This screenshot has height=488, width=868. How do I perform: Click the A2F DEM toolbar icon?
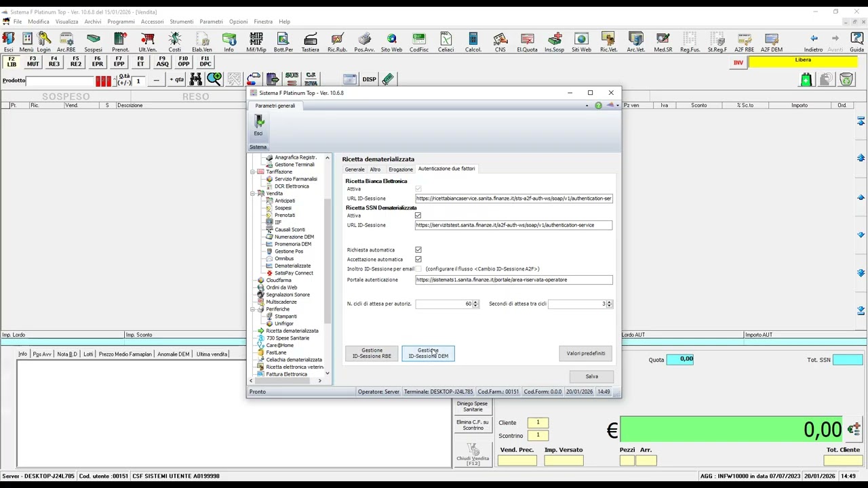(x=772, y=42)
